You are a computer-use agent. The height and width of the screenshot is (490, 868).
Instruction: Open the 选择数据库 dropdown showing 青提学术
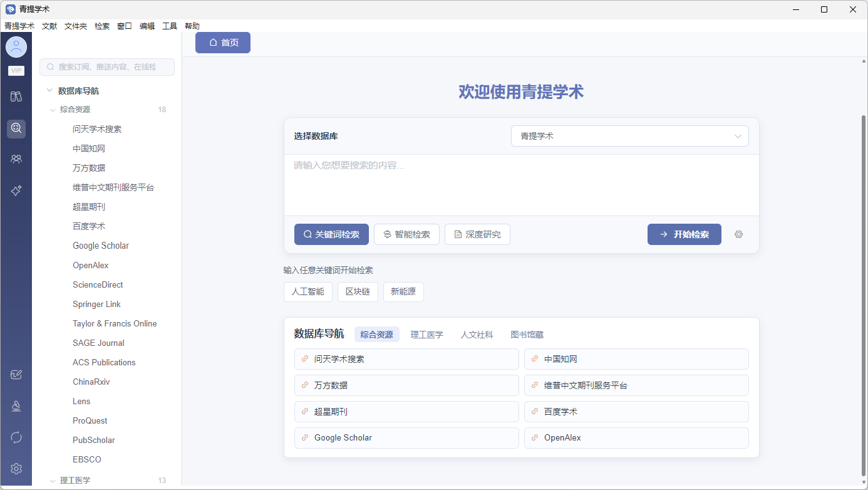(630, 136)
